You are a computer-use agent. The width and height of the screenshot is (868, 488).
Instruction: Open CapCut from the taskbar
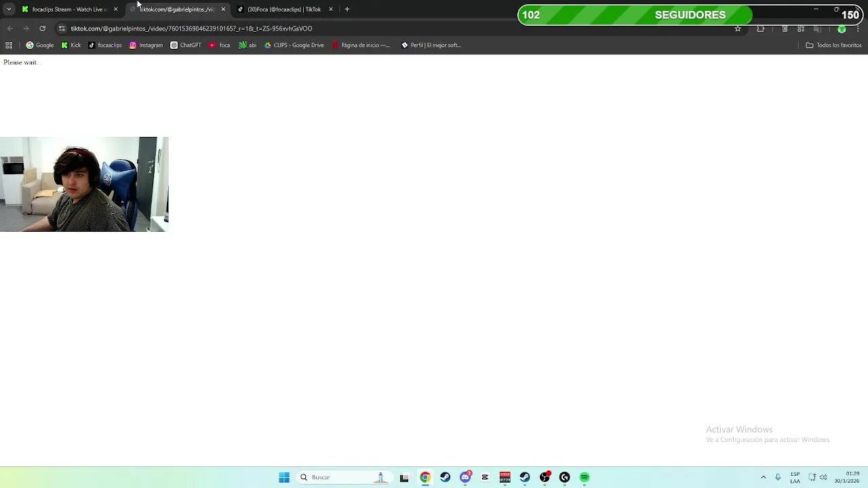[485, 477]
